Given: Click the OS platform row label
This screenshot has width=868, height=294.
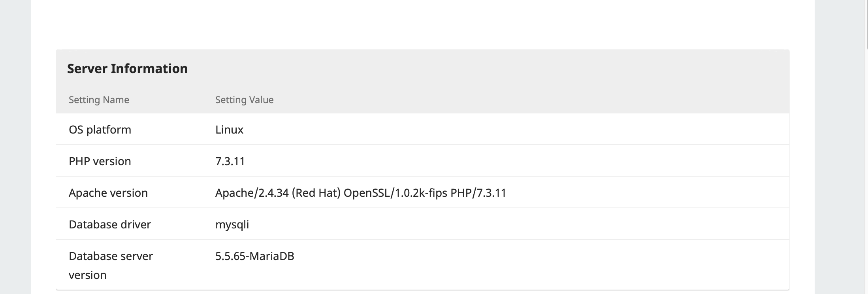Looking at the screenshot, I should [100, 130].
